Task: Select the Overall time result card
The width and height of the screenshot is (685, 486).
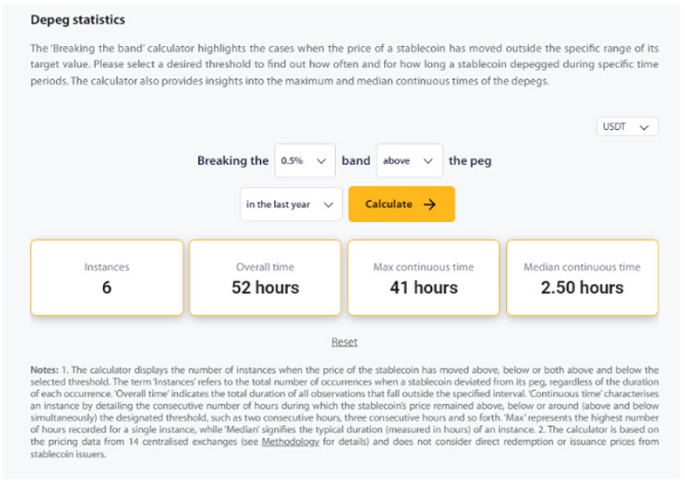Action: coord(265,277)
